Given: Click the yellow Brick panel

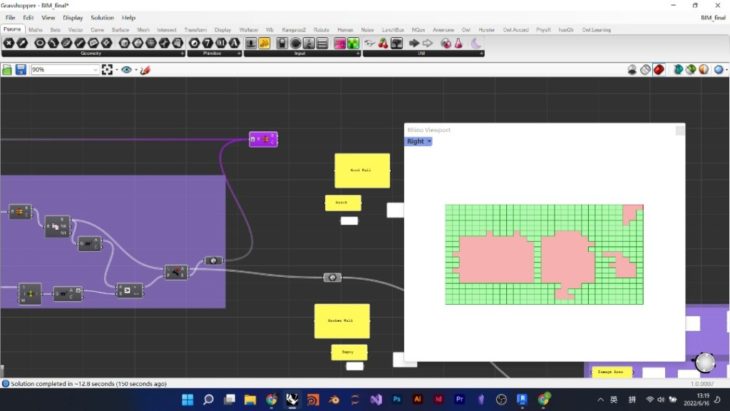Looking at the screenshot, I should (x=342, y=203).
